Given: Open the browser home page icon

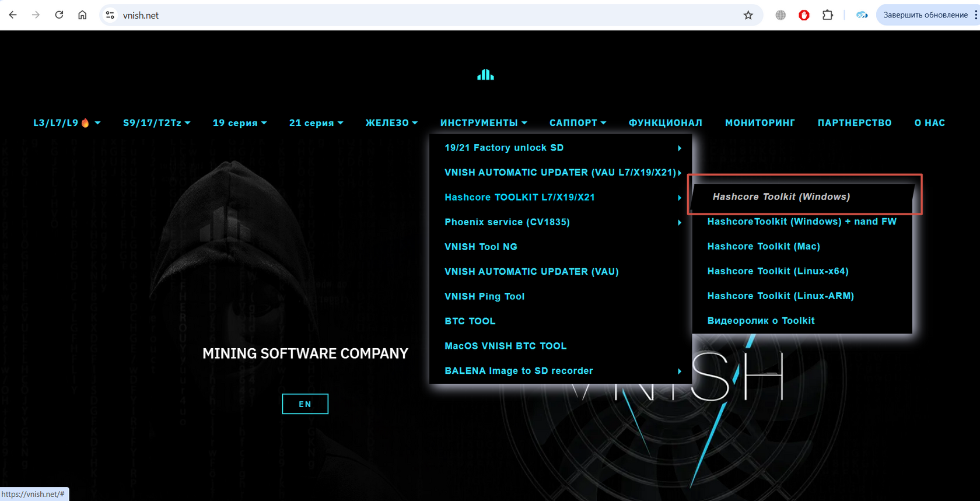Looking at the screenshot, I should pos(82,15).
